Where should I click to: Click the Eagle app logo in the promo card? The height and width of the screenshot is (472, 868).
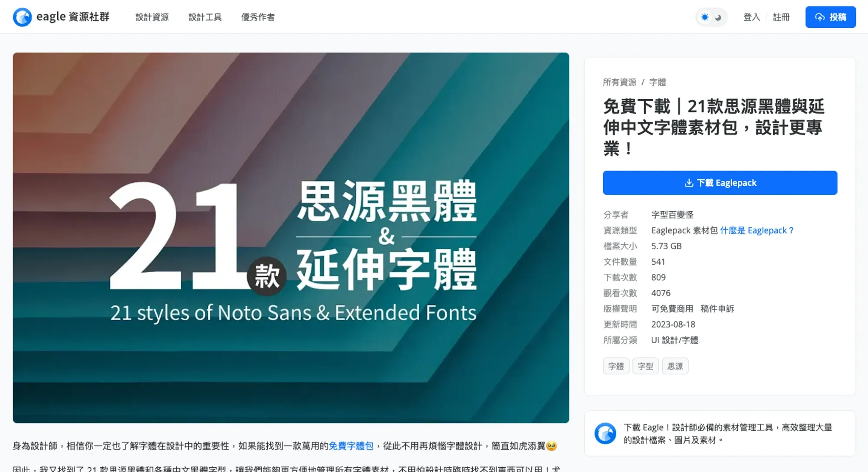[x=605, y=433]
